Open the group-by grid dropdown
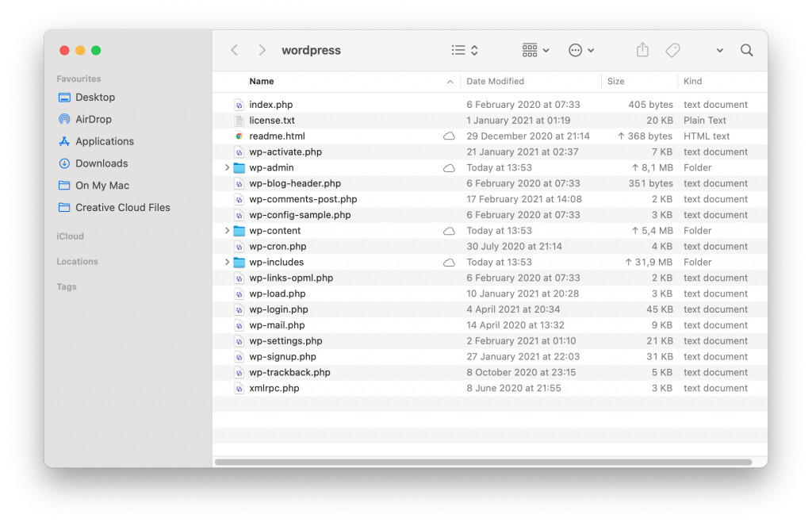812x526 pixels. pyautogui.click(x=535, y=50)
